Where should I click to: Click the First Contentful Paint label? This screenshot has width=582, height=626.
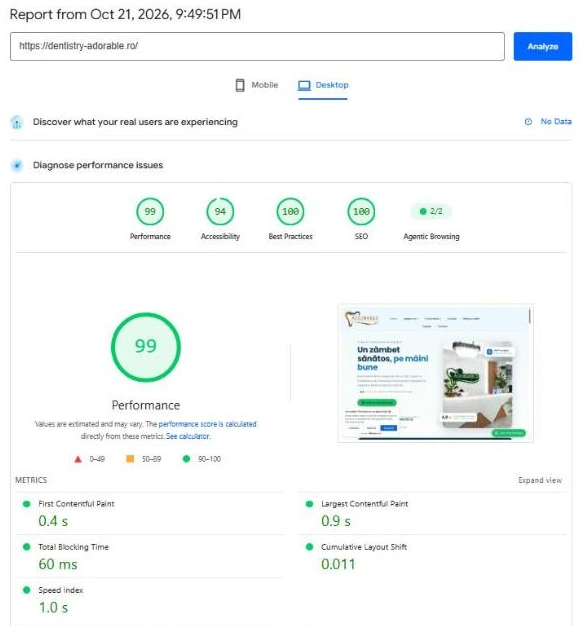[x=76, y=504]
